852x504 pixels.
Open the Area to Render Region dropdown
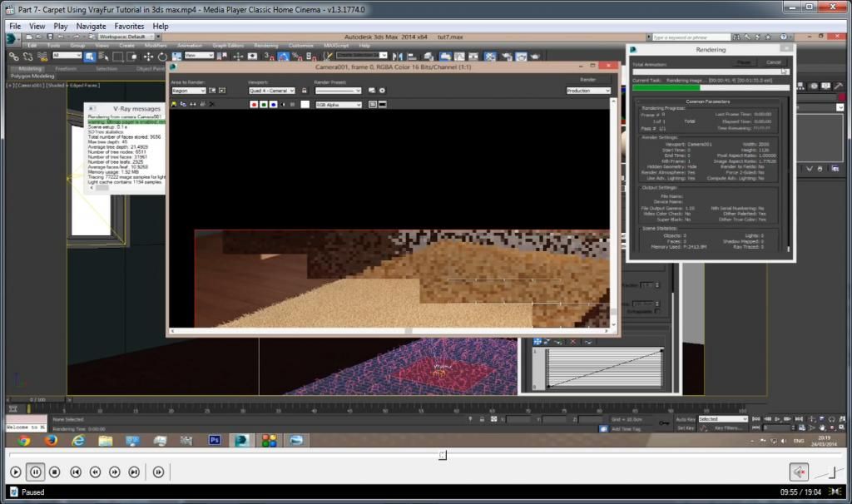[188, 91]
